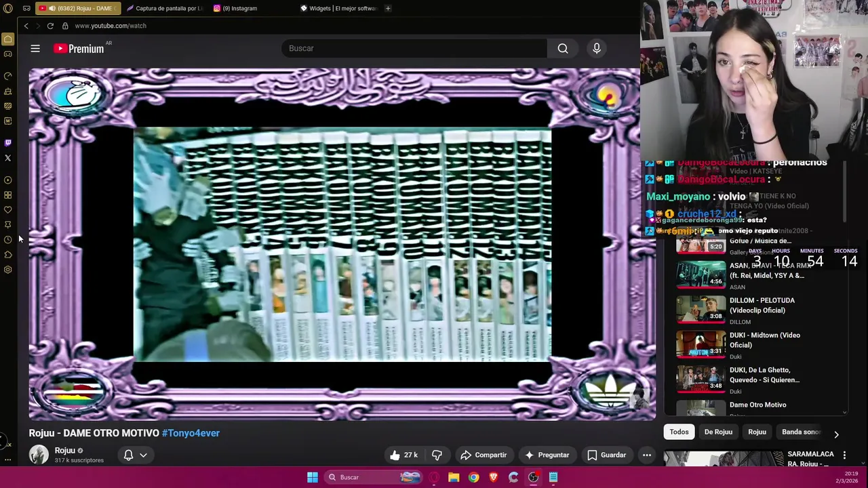
Task: Click the site padlock security icon
Action: pos(65,26)
